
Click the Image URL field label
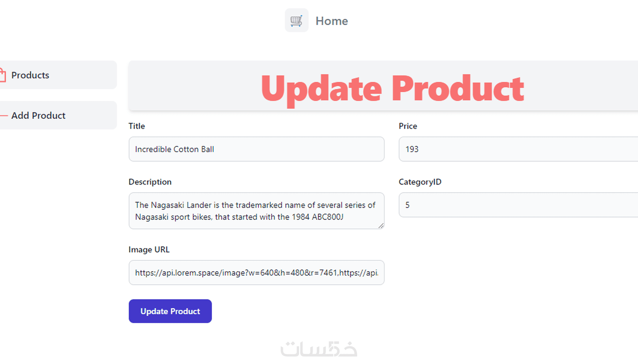[149, 250]
